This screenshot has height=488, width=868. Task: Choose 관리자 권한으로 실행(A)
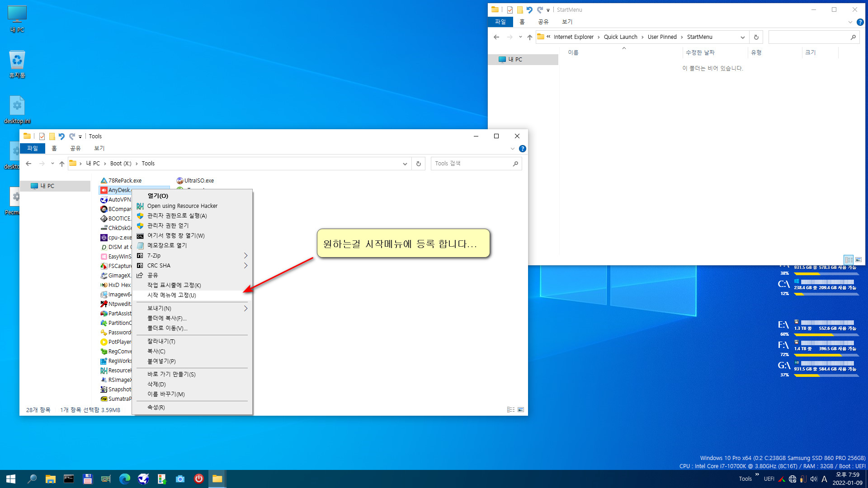pyautogui.click(x=192, y=216)
